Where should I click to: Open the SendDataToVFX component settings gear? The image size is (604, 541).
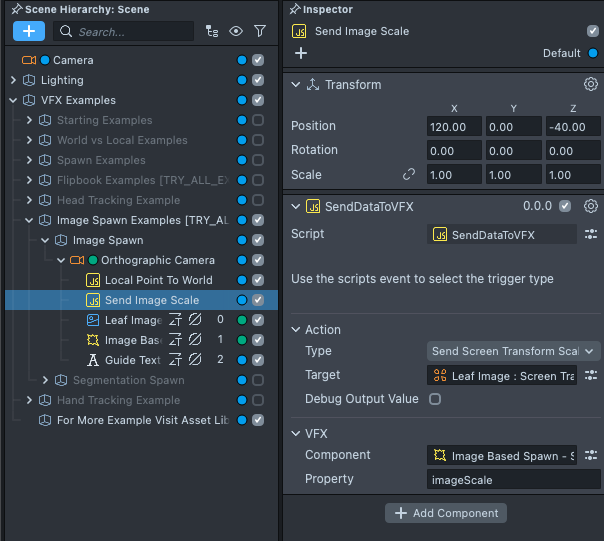[x=590, y=206]
